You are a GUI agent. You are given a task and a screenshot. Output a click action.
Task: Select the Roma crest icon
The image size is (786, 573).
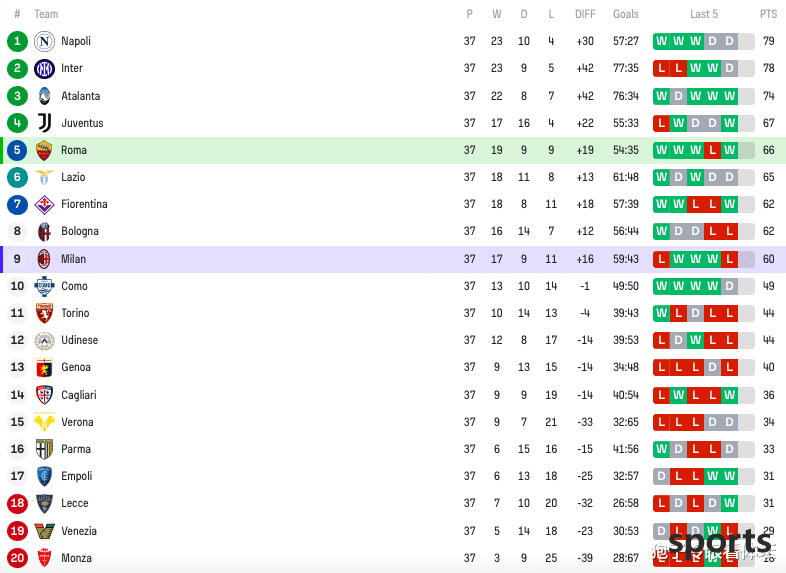click(x=44, y=150)
